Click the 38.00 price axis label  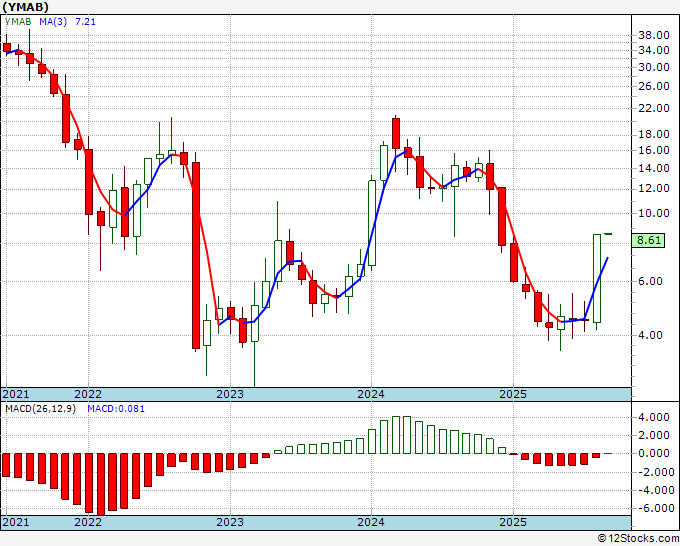[x=654, y=35]
